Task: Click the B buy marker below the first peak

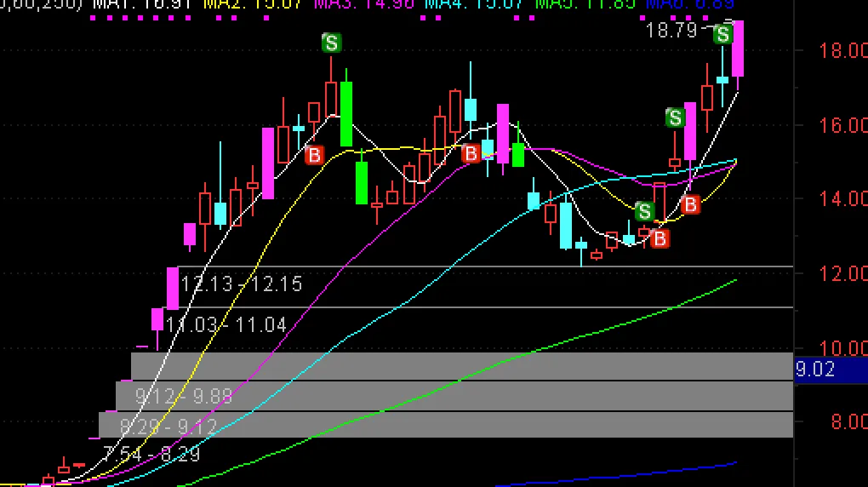Action: pyautogui.click(x=314, y=155)
